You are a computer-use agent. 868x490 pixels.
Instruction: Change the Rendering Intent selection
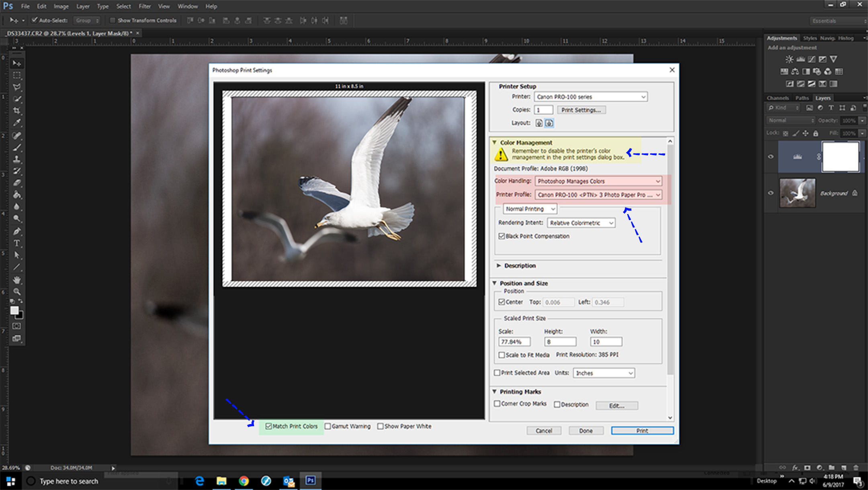pos(580,223)
